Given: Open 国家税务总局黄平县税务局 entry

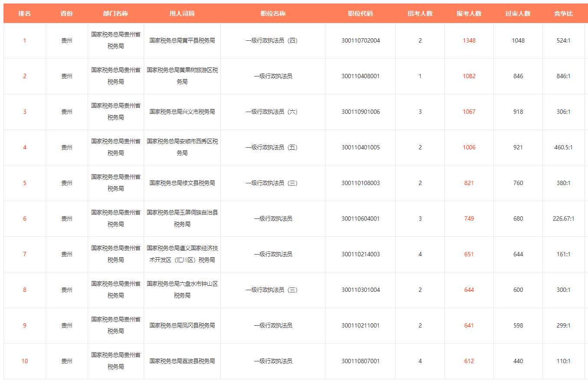Looking at the screenshot, I should coord(182,40).
